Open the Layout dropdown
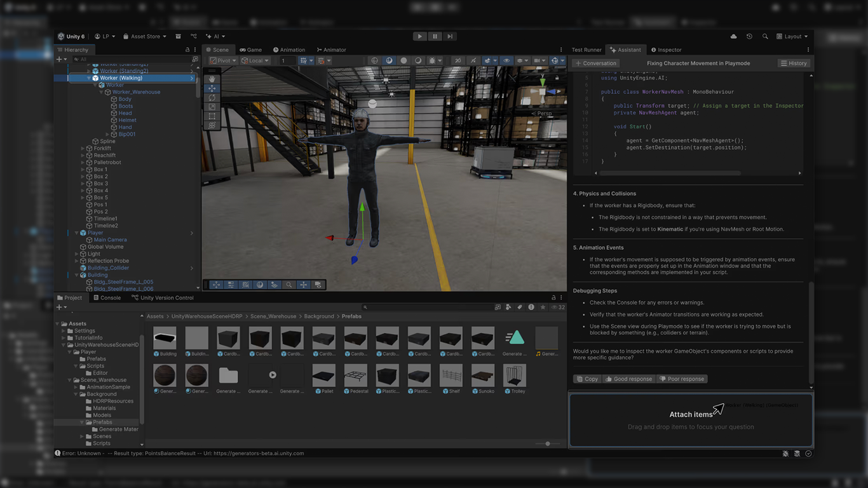Screen dimensions: 868x488 coord(792,36)
